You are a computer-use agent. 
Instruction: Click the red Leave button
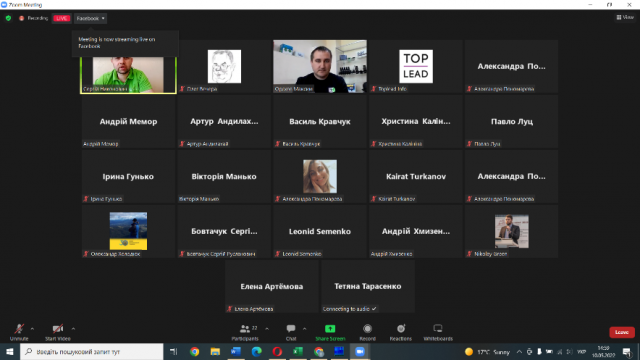622,332
